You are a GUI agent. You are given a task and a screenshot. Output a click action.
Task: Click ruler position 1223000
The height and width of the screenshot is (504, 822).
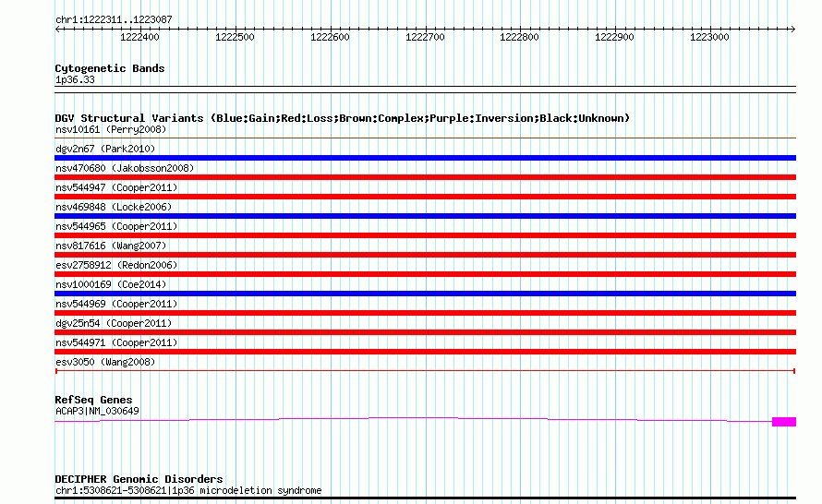click(x=709, y=37)
